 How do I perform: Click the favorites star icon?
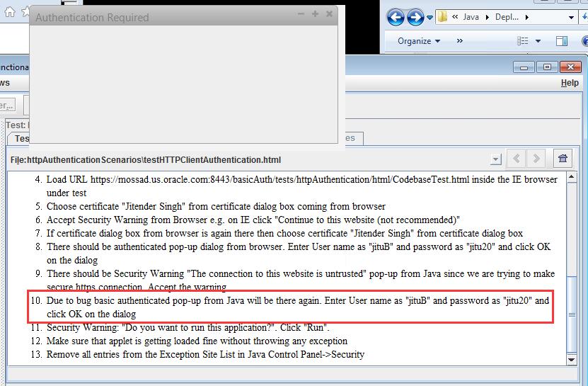click(x=25, y=11)
